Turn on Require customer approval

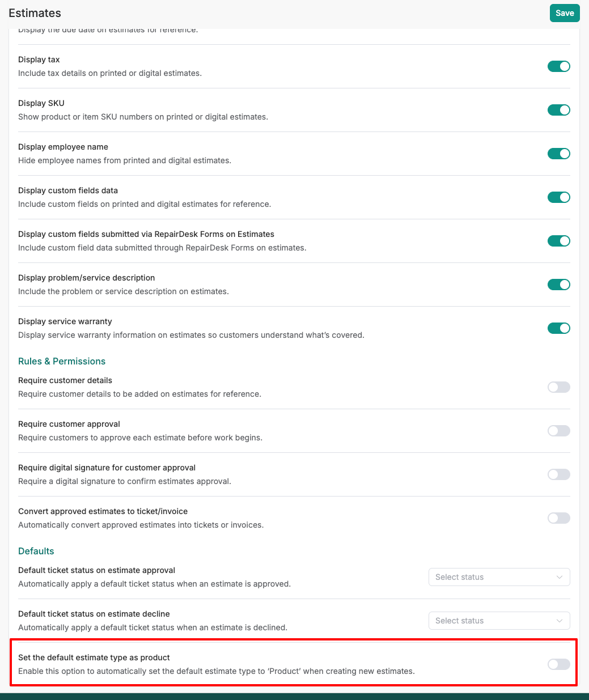pyautogui.click(x=558, y=431)
